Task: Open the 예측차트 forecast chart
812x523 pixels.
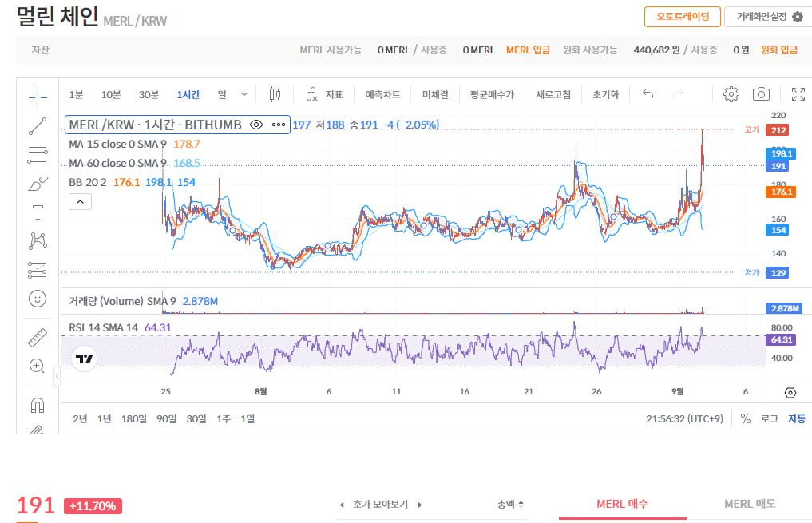Action: click(382, 94)
